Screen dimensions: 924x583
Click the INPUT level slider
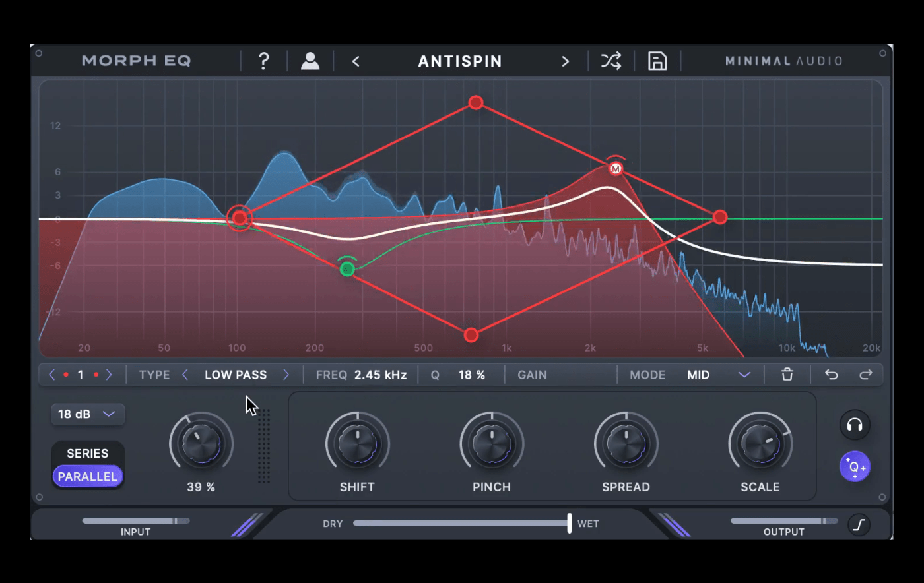point(135,521)
